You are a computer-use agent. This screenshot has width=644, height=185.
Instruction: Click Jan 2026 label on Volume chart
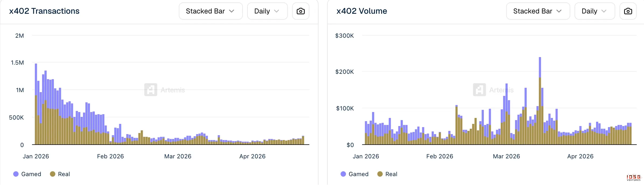(366, 156)
